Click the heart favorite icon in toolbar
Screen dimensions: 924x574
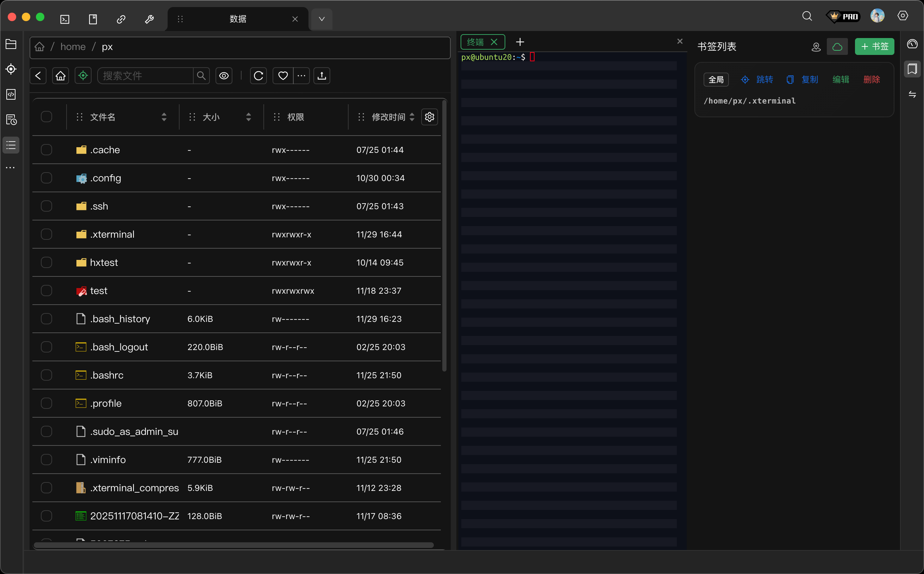[x=283, y=76]
